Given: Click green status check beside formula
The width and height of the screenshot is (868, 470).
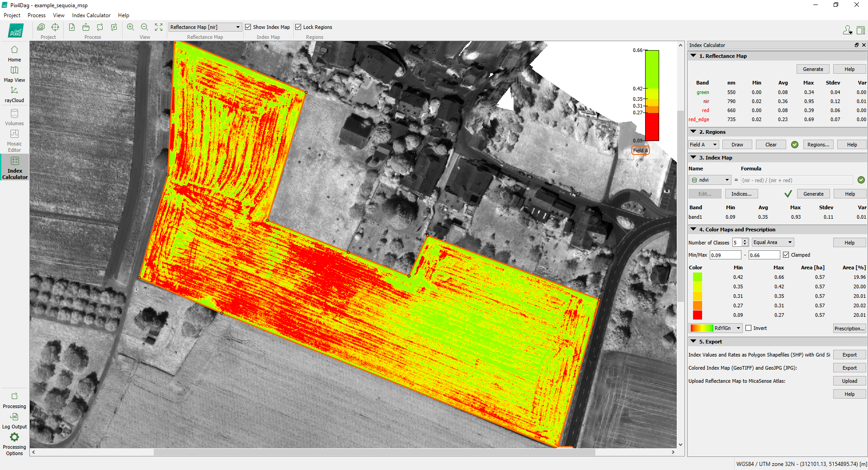Looking at the screenshot, I should 861,180.
